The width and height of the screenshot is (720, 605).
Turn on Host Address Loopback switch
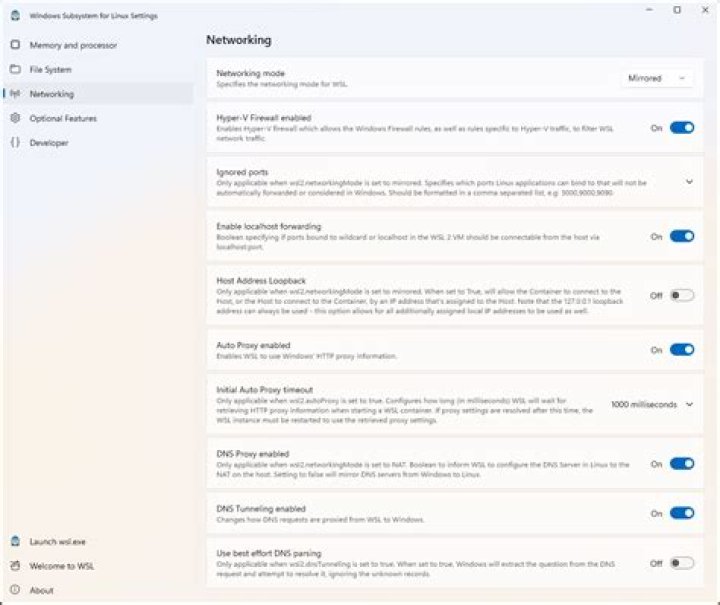point(682,295)
